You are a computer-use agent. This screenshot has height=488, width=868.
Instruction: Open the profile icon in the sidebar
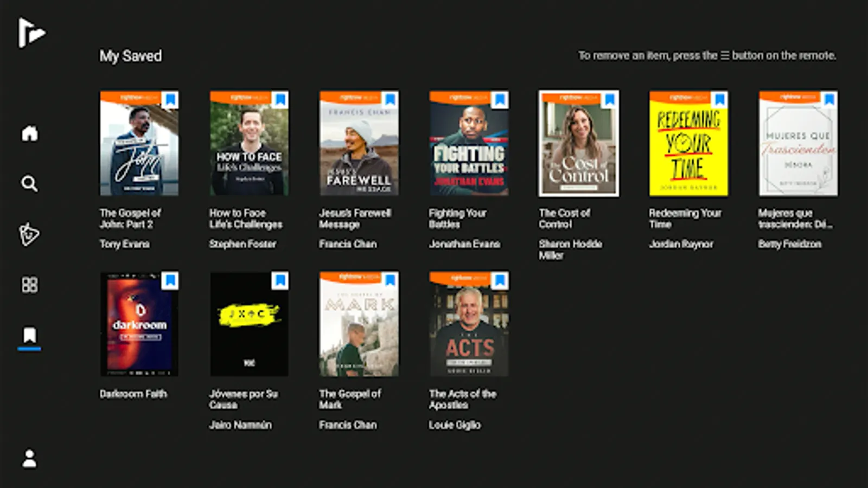click(30, 459)
